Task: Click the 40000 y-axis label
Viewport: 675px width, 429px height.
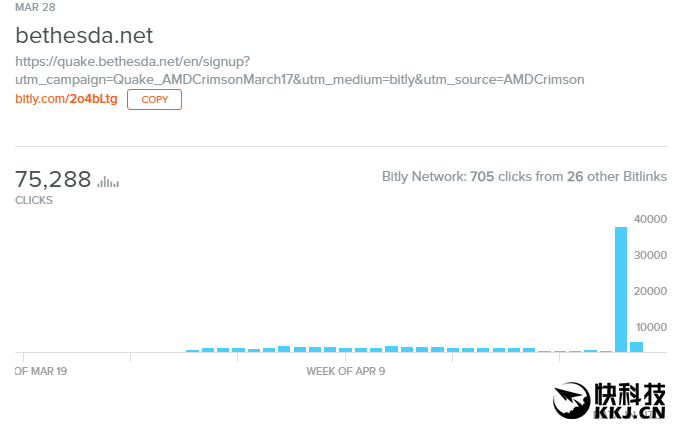Action: click(x=651, y=219)
